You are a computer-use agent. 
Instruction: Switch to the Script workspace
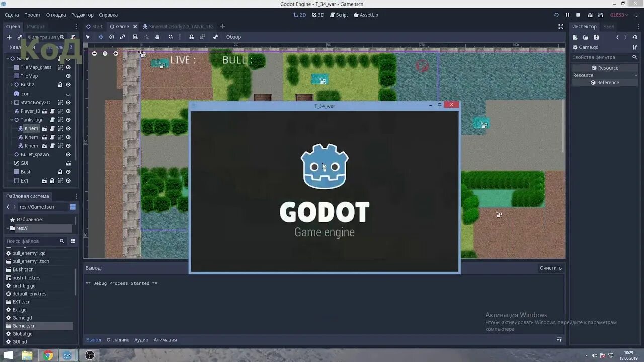pyautogui.click(x=340, y=15)
